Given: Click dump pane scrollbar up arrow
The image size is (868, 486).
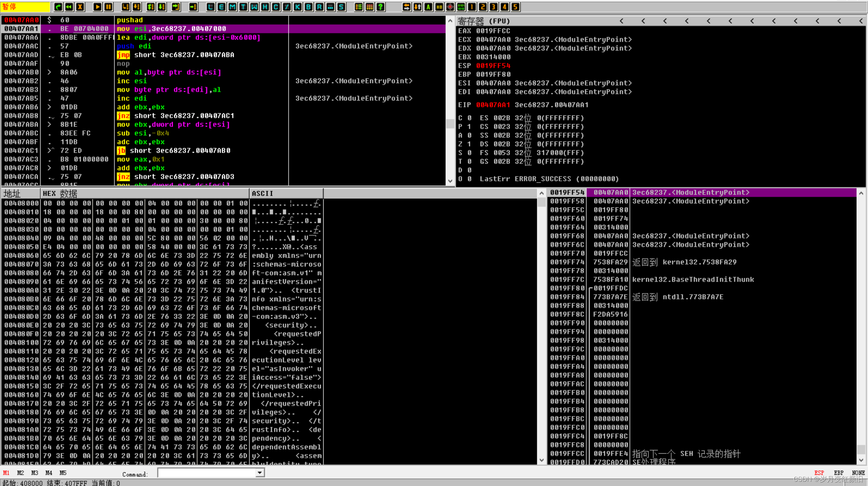Looking at the screenshot, I should 541,193.
